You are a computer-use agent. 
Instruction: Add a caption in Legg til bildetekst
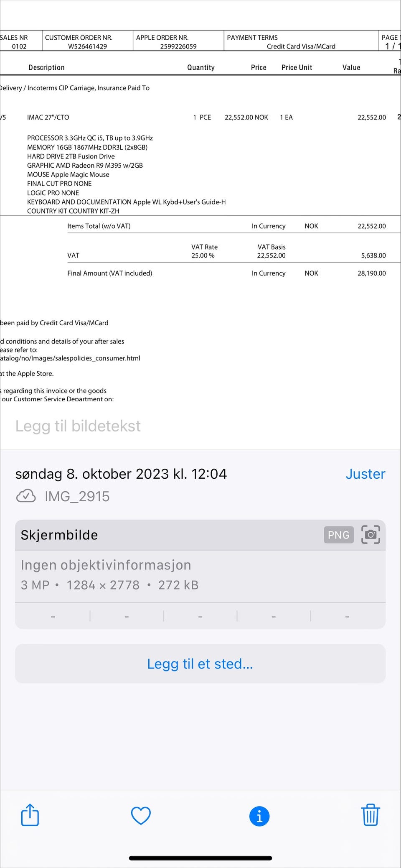[78, 426]
